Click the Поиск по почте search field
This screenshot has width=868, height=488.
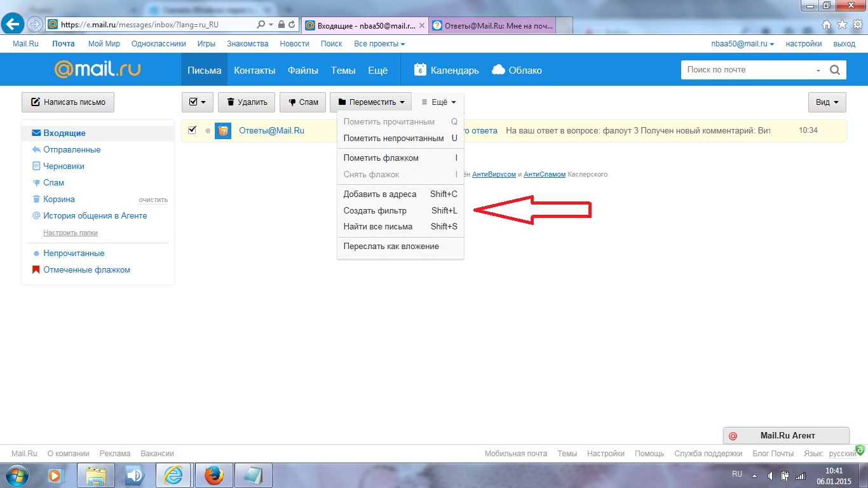[747, 70]
